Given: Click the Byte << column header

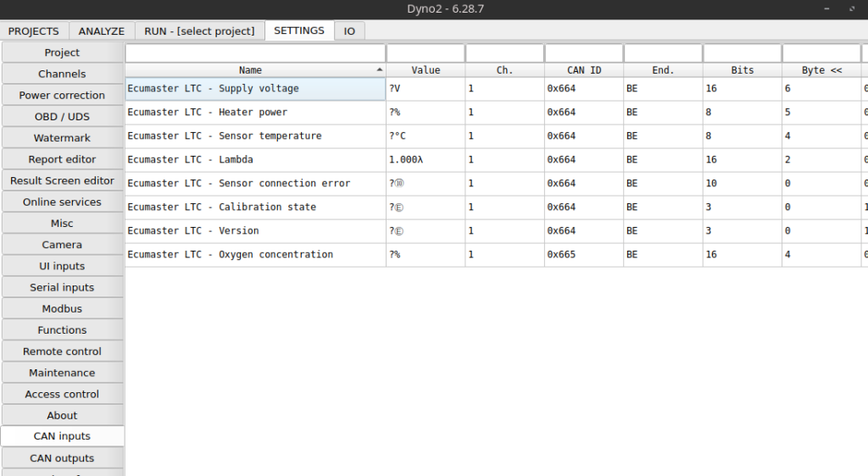Looking at the screenshot, I should [x=821, y=70].
